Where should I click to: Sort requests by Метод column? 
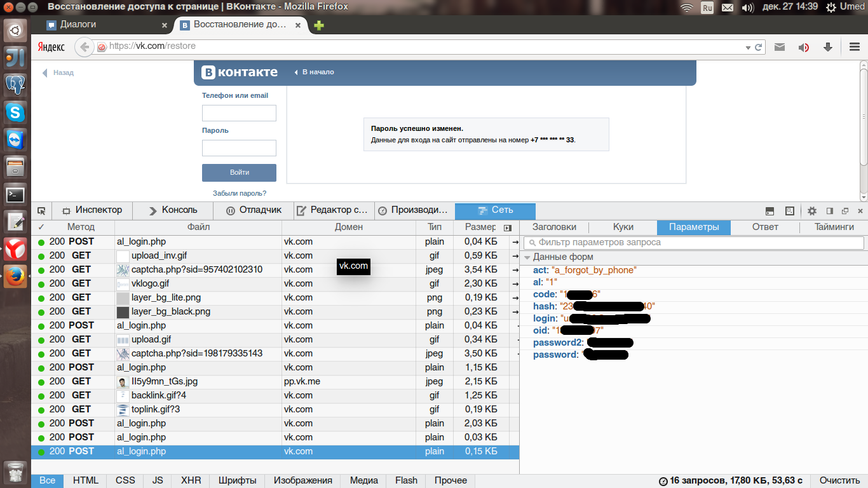(x=81, y=227)
